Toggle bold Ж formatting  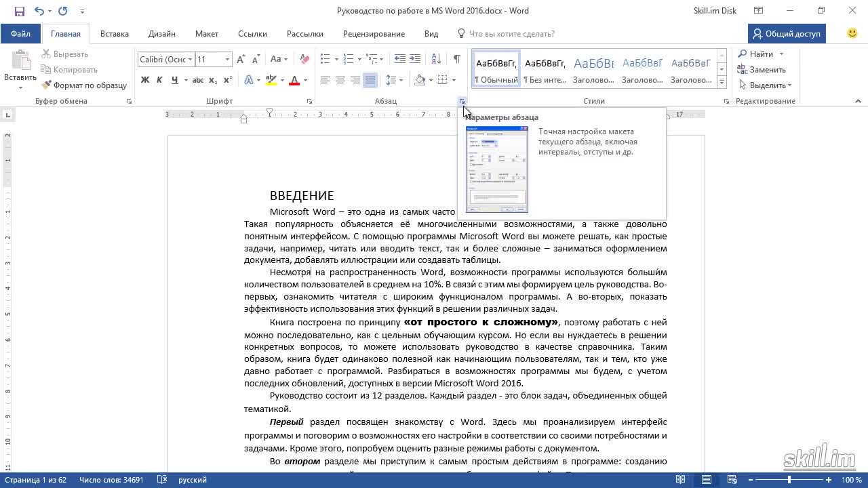(x=144, y=80)
